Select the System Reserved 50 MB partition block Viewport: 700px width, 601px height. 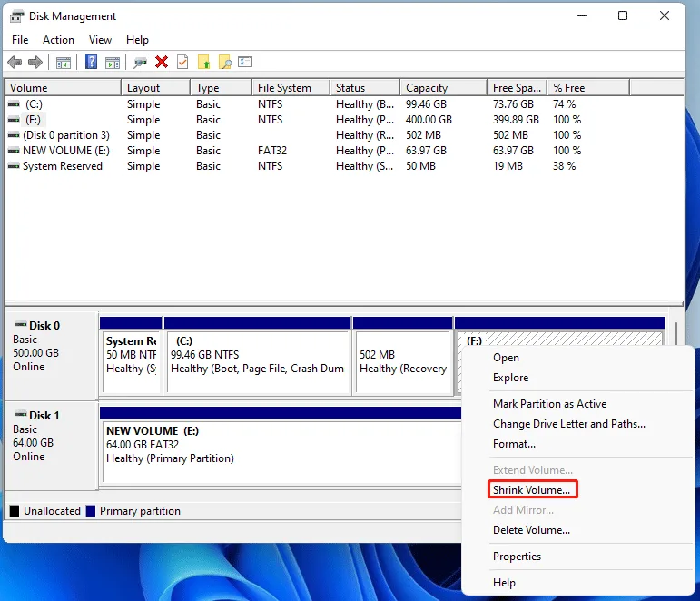click(x=132, y=360)
